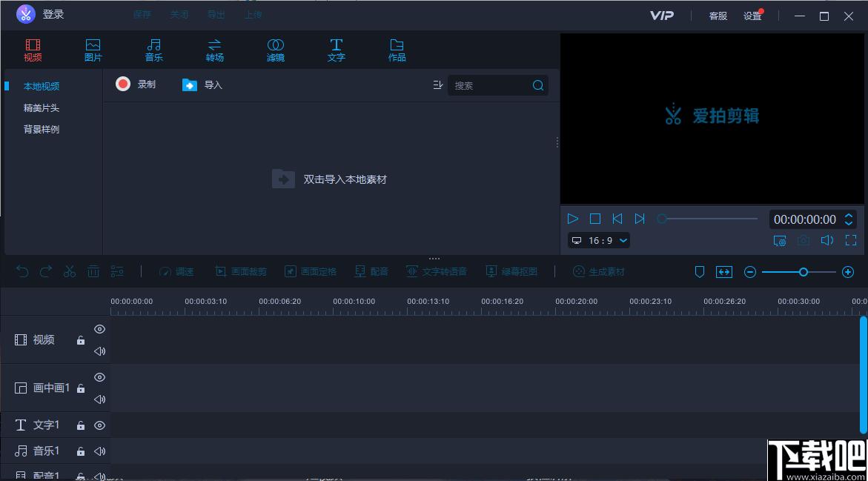868x481 pixels.
Task: Open the sort order dropdown icon
Action: [x=437, y=85]
